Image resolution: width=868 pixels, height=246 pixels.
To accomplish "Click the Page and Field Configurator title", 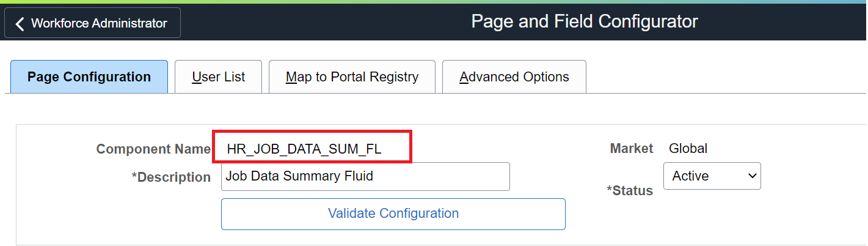I will pyautogui.click(x=584, y=22).
